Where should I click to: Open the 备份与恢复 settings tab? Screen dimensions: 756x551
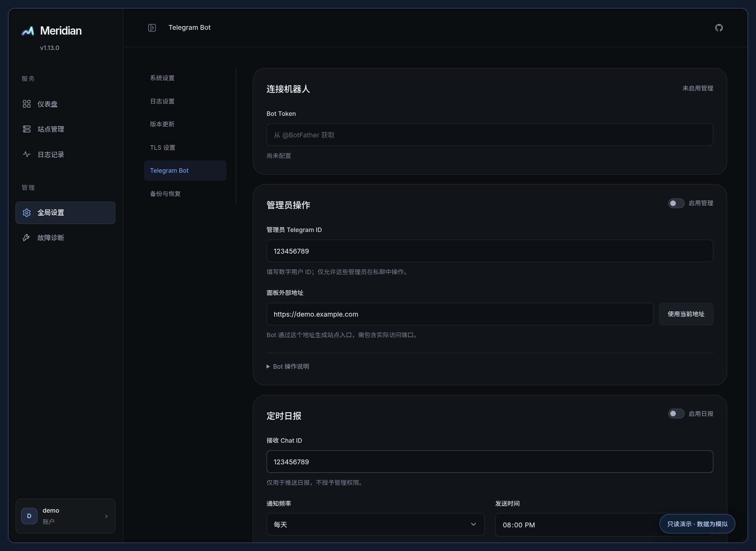coord(185,194)
